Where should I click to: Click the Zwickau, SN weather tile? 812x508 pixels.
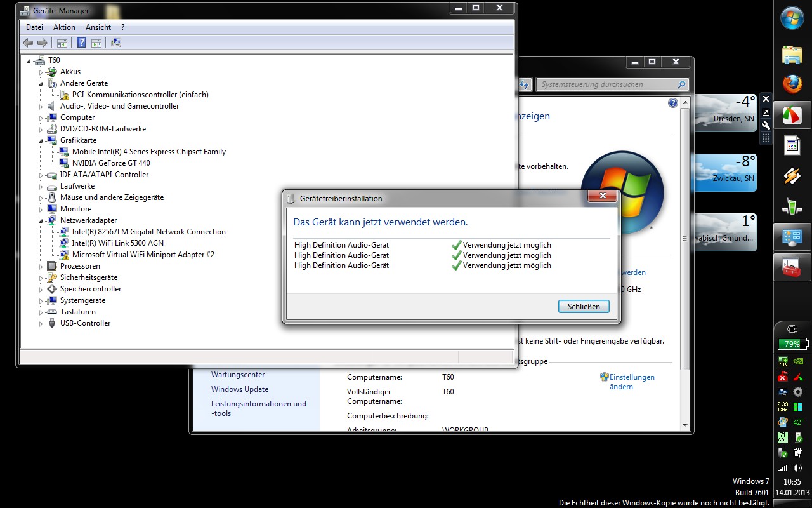pyautogui.click(x=725, y=172)
